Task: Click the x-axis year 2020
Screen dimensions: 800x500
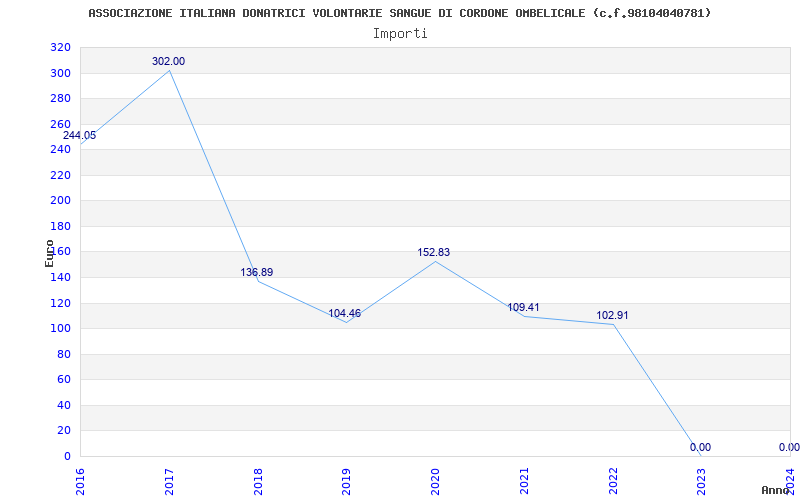Action: point(435,482)
